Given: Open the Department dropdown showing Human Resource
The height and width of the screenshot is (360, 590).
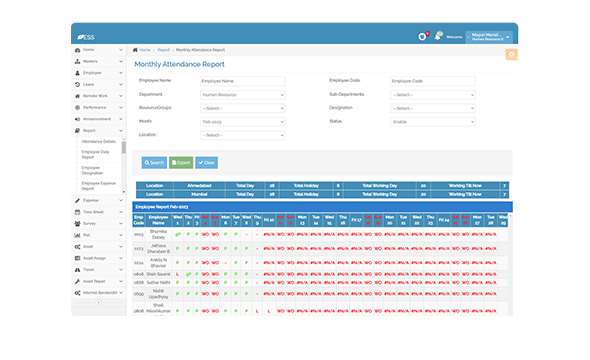Looking at the screenshot, I should pos(242,95).
